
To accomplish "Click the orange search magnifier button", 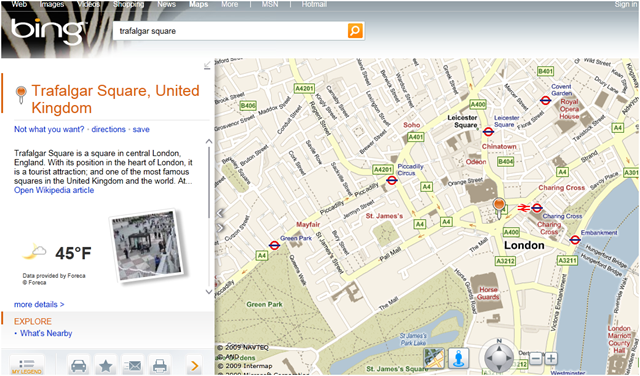I will point(355,31).
